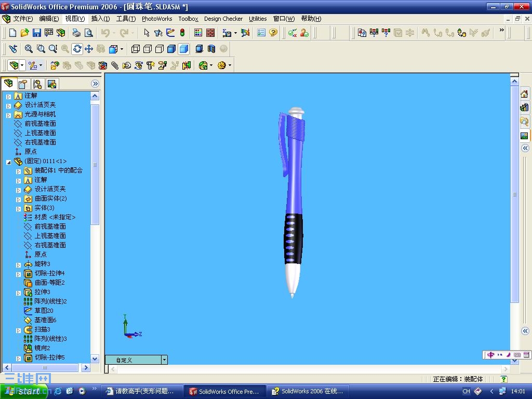Screen dimensions: 532x399
Task: Open the 插入(I) menu
Action: click(x=100, y=19)
